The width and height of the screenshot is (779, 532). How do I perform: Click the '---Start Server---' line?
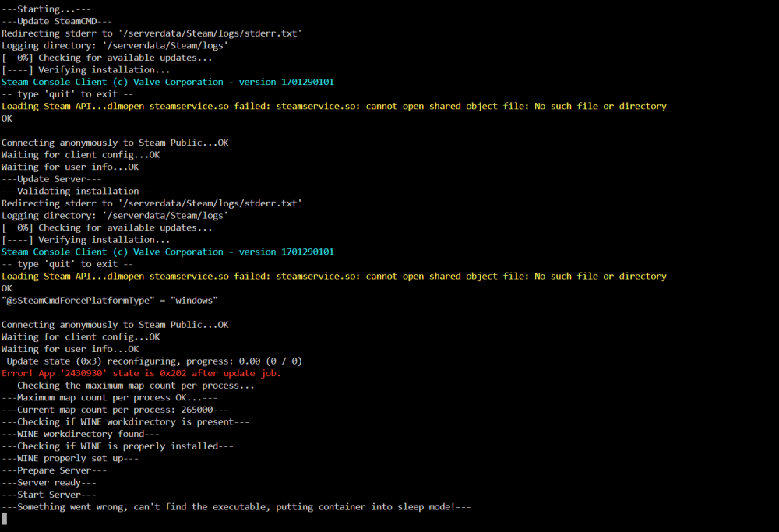48,495
